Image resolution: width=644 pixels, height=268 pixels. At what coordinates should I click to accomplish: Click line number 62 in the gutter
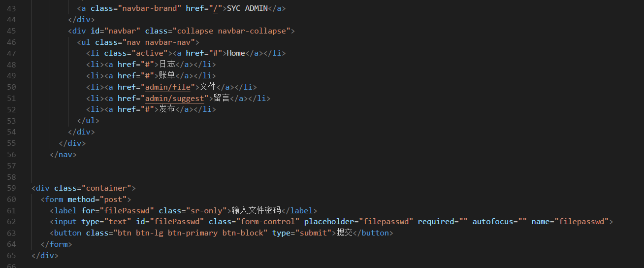click(x=11, y=222)
